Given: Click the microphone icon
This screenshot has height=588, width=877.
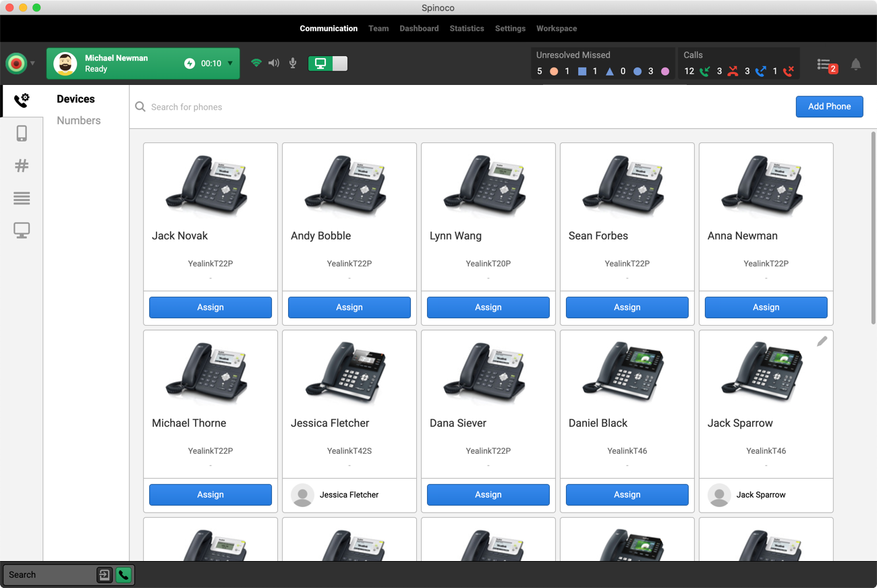Looking at the screenshot, I should tap(293, 63).
